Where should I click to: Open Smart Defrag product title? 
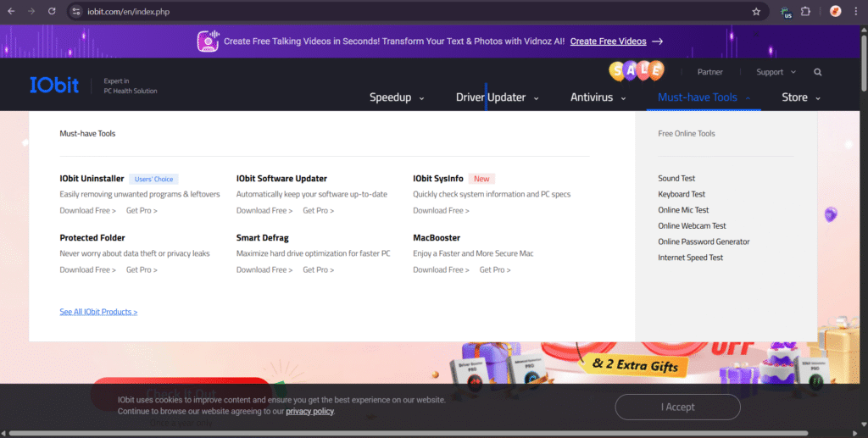pos(263,238)
